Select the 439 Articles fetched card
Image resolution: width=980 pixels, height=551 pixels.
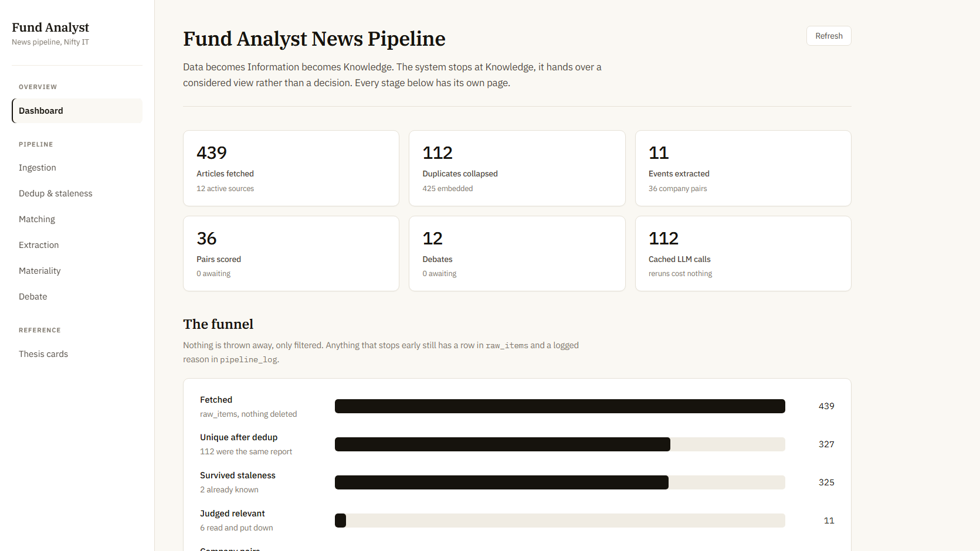291,168
